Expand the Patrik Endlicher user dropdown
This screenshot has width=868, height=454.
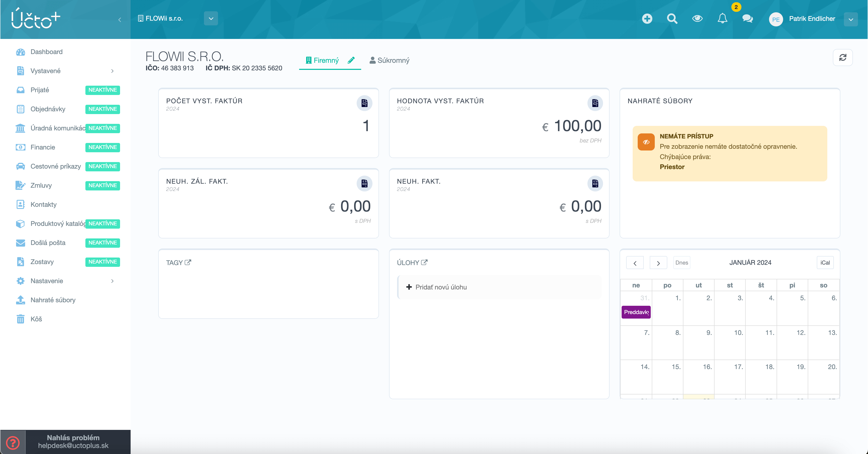point(851,19)
